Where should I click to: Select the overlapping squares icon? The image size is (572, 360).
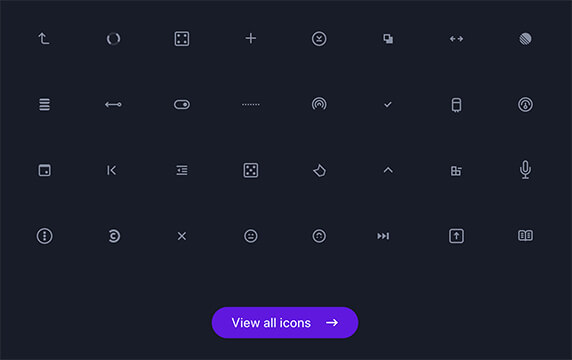(x=388, y=39)
